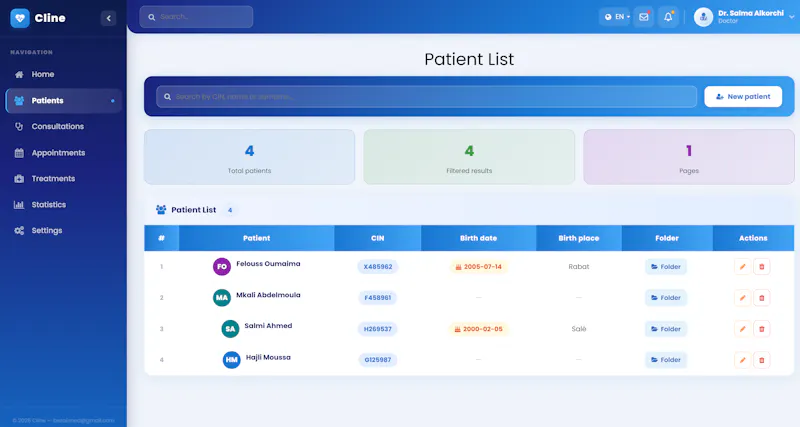
Task: Open the Statistics page
Action: (63, 205)
